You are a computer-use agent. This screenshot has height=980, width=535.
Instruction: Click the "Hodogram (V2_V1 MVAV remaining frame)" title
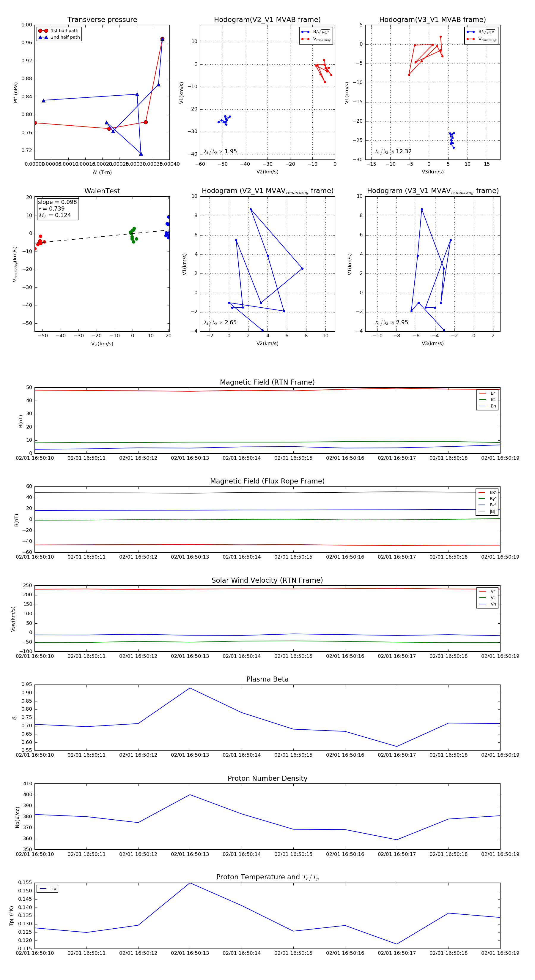click(x=267, y=191)
